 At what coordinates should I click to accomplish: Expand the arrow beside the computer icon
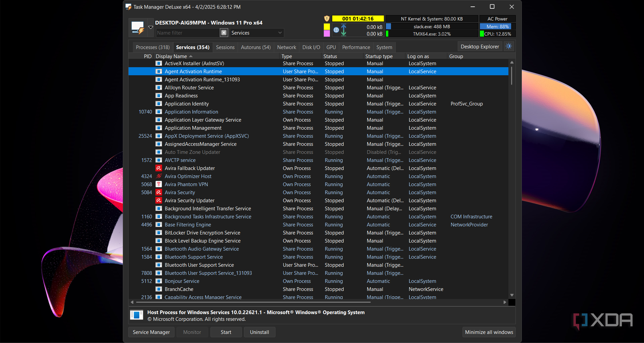click(x=151, y=28)
